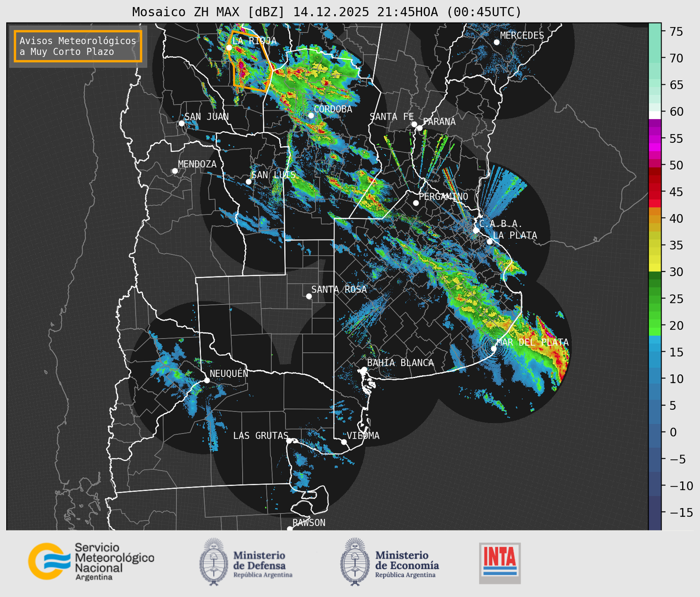Viewport: 700px width, 597px height.
Task: Click the La Rioja city marker dot
Action: pos(229,48)
